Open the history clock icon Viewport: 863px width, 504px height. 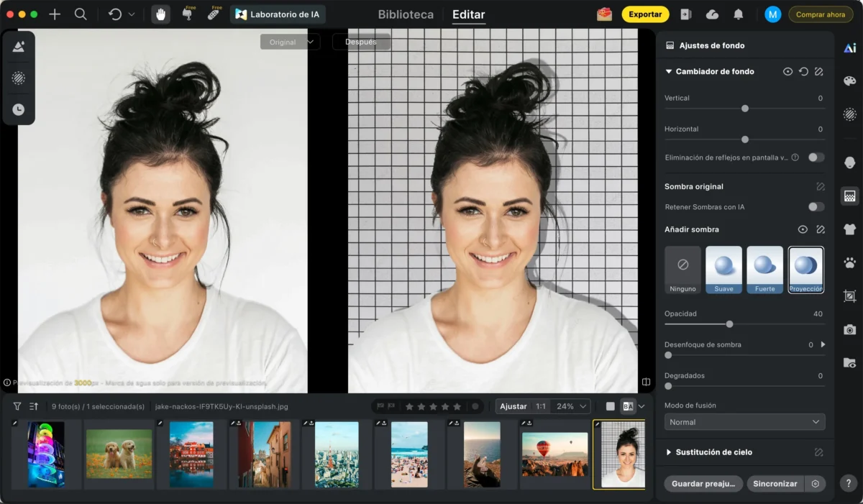pos(19,109)
